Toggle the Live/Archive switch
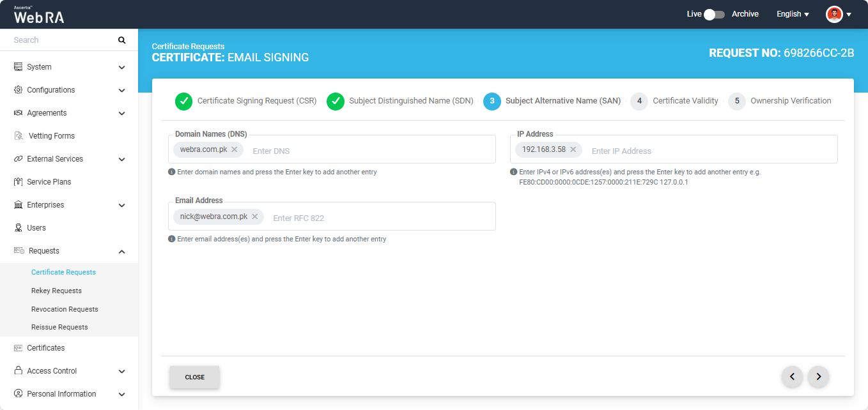 714,14
